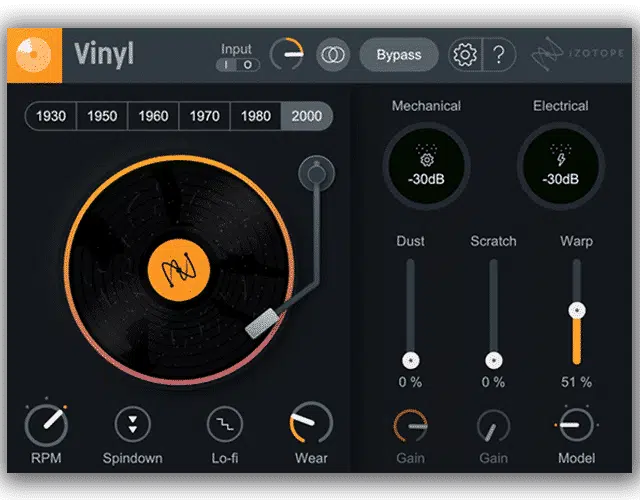Click the Mechanical noise -30dB dial
Screen dimensions: 640x500
click(x=427, y=166)
